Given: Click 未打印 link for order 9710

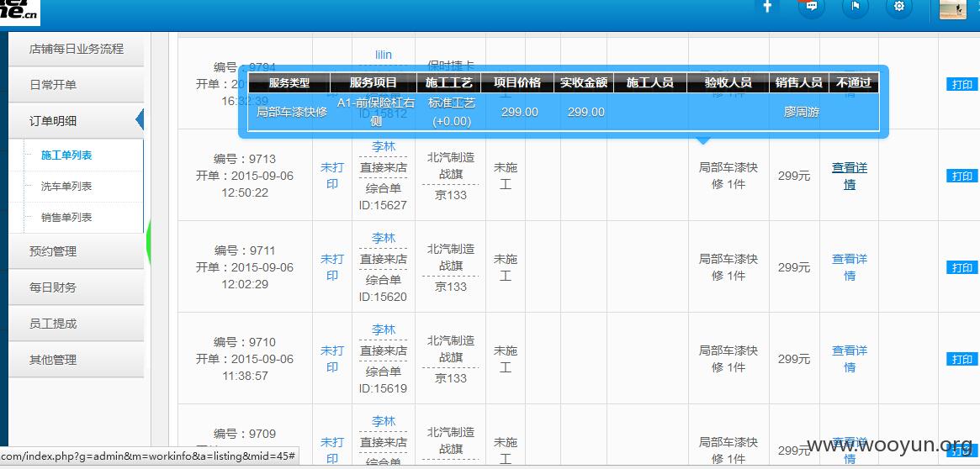Looking at the screenshot, I should [332, 359].
